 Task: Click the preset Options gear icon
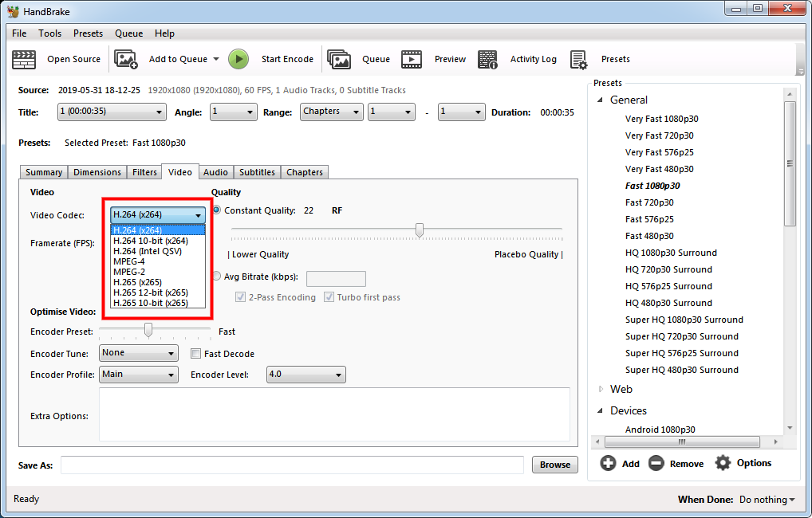tap(723, 463)
